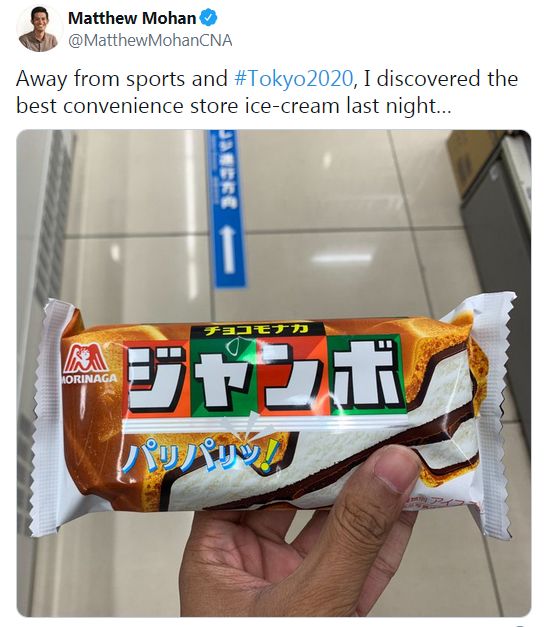Open the attached ice-cream photo
Viewport: 546px width, 627px height.
click(x=274, y=373)
